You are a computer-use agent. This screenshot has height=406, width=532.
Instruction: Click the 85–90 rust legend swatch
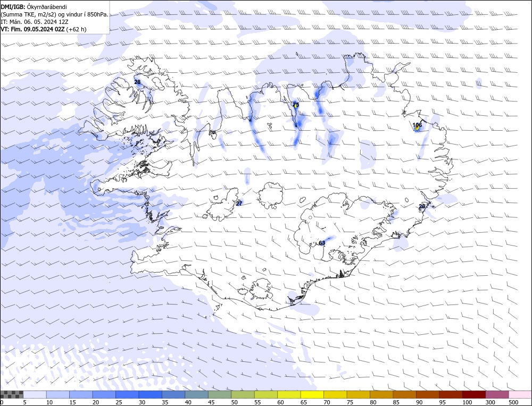tap(404, 394)
